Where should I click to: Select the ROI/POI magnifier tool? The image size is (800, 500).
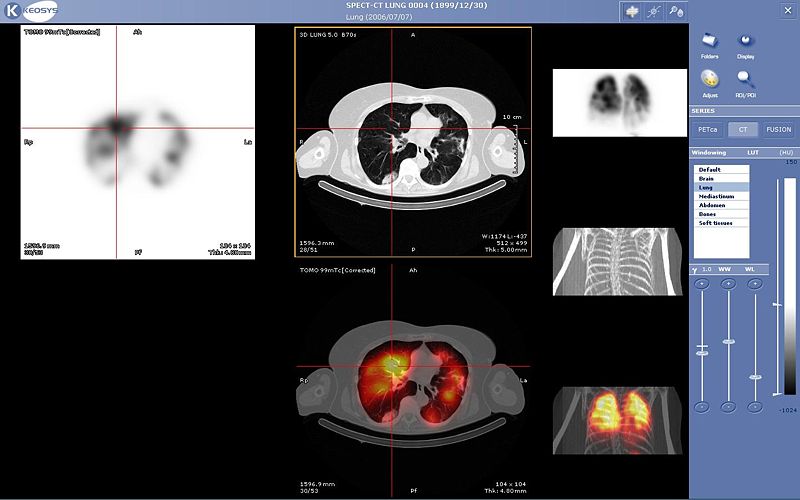(x=745, y=83)
